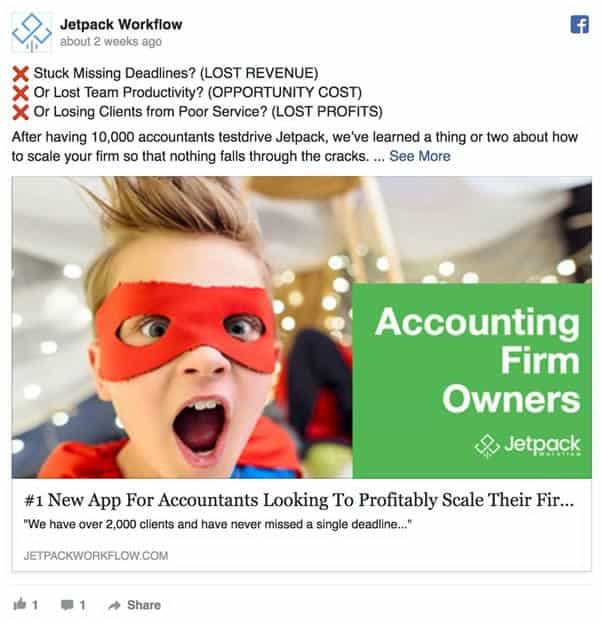Screen dimensions: 601x623
Task: Expand the post text with See More
Action: pos(419,156)
